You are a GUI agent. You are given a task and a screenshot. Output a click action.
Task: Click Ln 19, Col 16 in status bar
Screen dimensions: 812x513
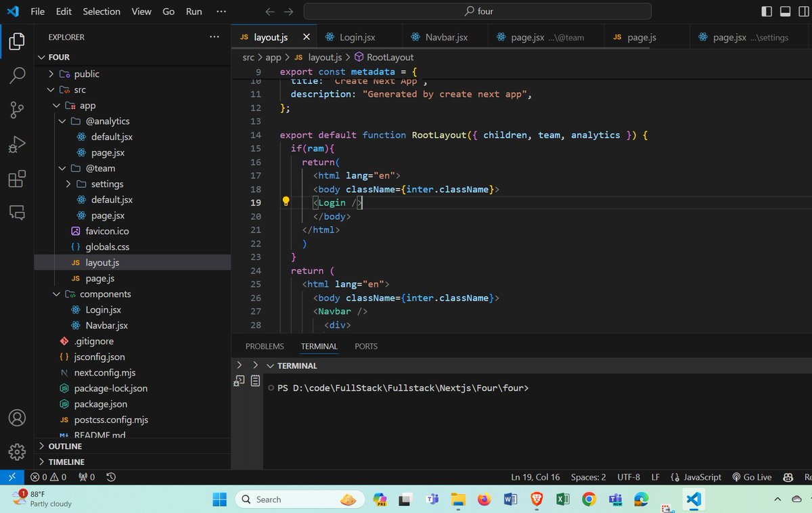click(535, 477)
